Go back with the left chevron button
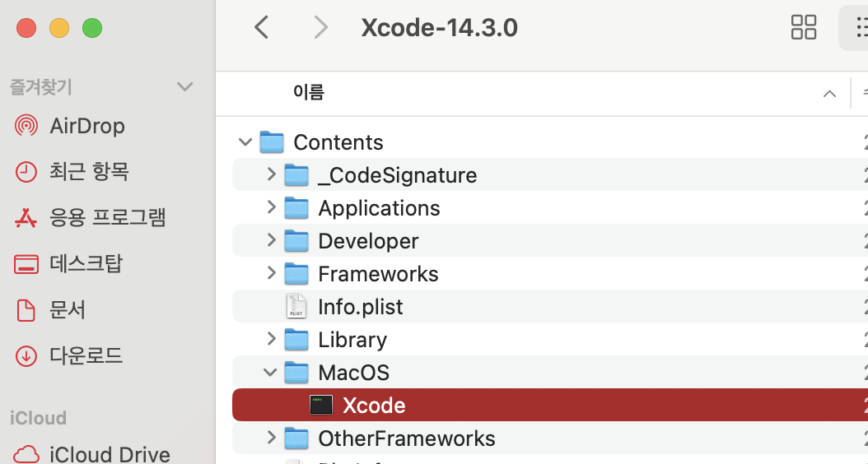This screenshot has width=868, height=464. tap(261, 27)
